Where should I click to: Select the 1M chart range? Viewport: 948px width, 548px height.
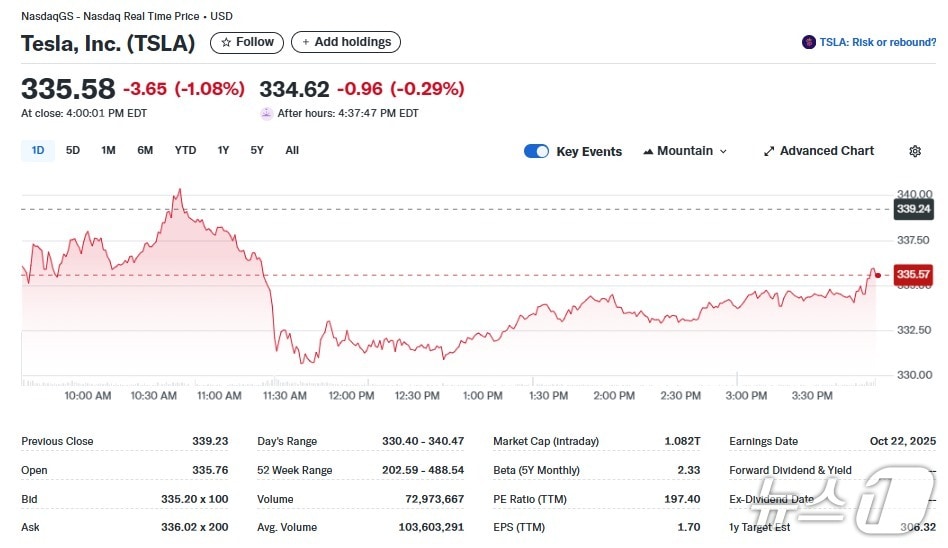pyautogui.click(x=108, y=150)
